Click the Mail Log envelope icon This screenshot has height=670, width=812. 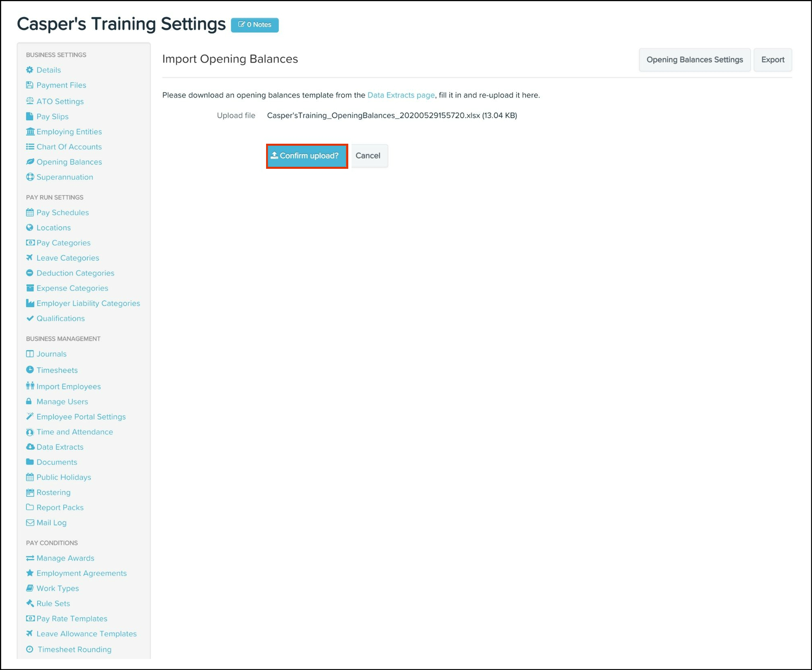30,523
